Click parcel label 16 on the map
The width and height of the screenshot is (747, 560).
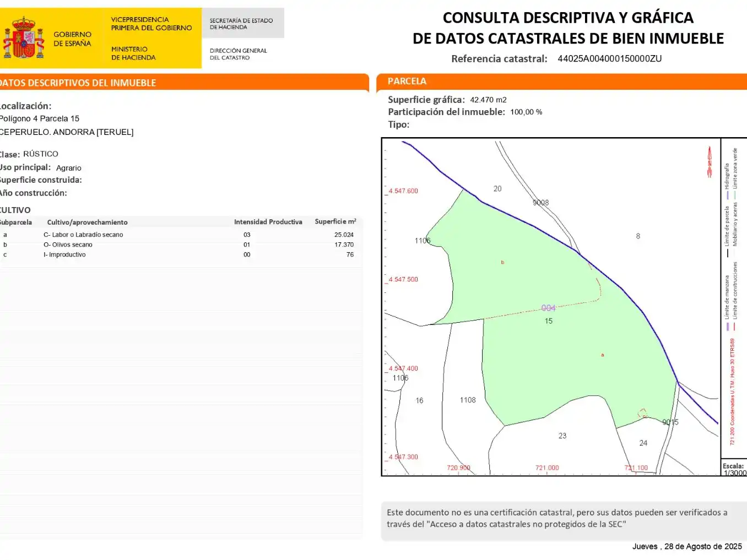pos(419,401)
